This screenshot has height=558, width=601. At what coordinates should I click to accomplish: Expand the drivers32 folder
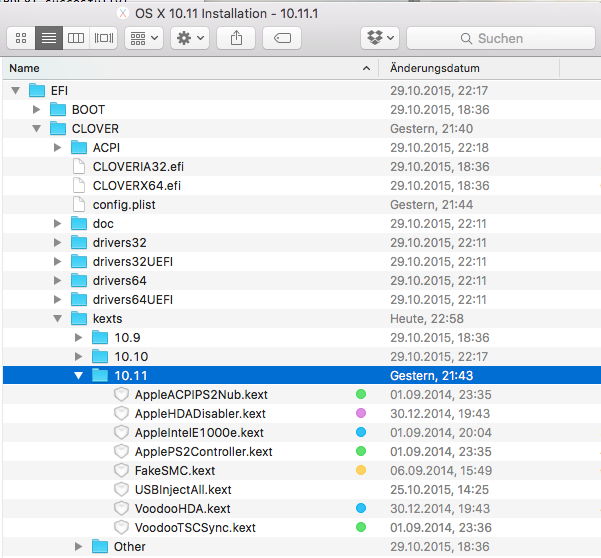point(57,243)
